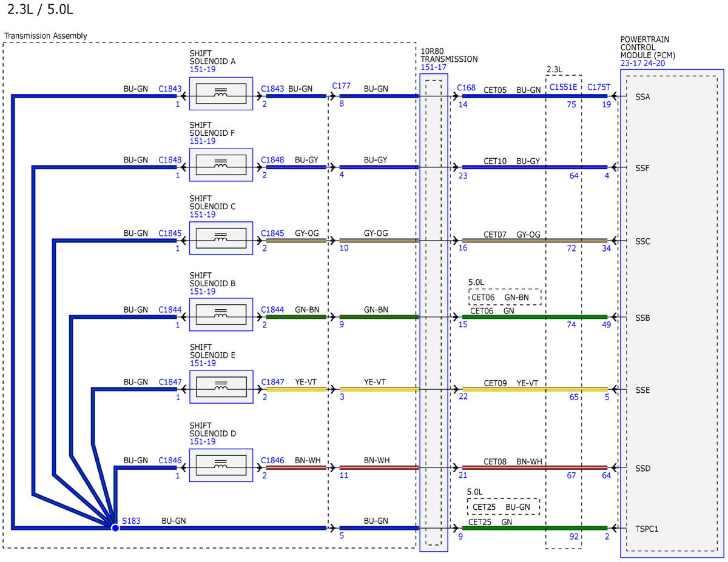Open the 151-19 link under Shift Solenoid D
Image resolution: width=728 pixels, height=562 pixels.
click(203, 441)
